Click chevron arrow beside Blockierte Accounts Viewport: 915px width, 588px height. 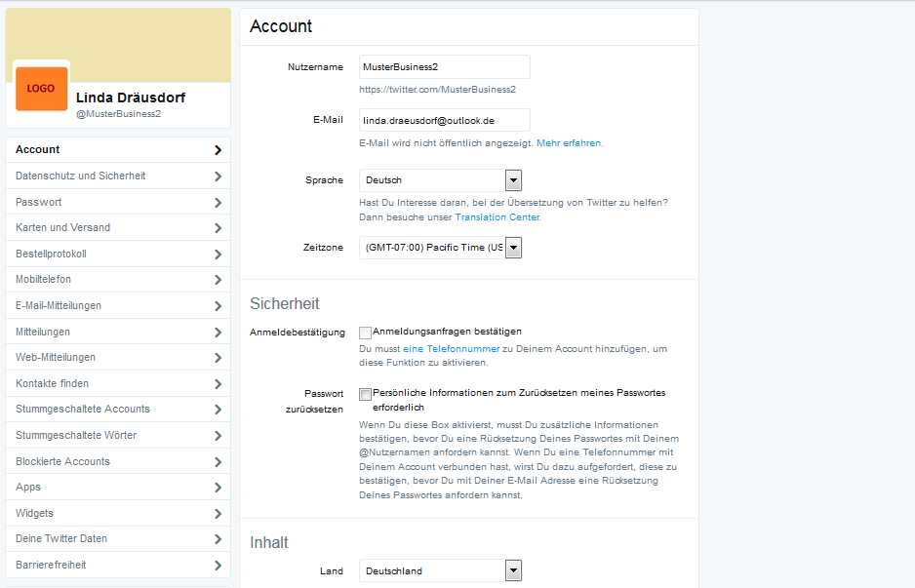tap(218, 462)
